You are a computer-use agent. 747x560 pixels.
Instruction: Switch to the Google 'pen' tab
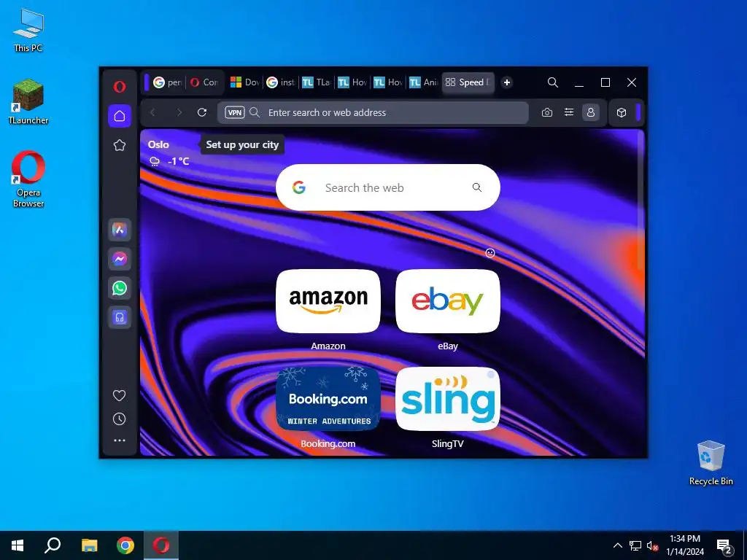click(167, 82)
